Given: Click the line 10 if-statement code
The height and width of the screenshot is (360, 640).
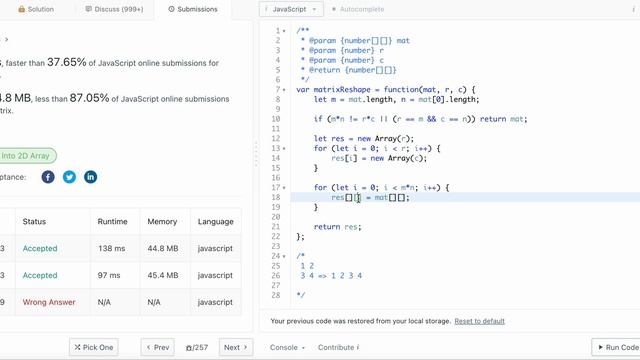Looking at the screenshot, I should [420, 119].
